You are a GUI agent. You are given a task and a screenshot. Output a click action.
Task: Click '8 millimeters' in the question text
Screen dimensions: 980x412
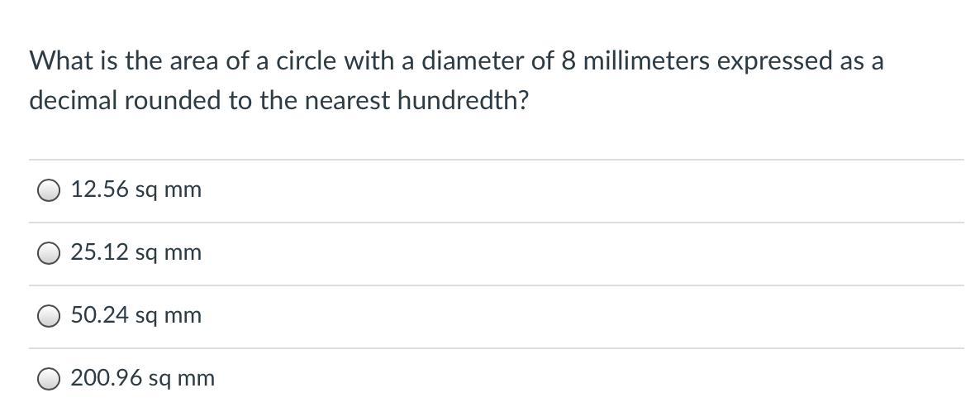click(635, 60)
